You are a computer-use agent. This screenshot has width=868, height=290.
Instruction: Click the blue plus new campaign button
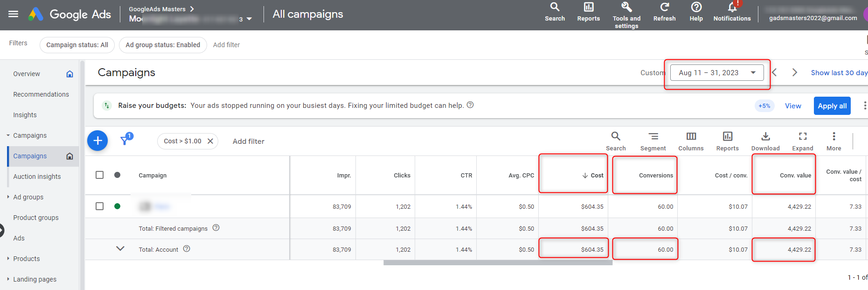click(97, 141)
